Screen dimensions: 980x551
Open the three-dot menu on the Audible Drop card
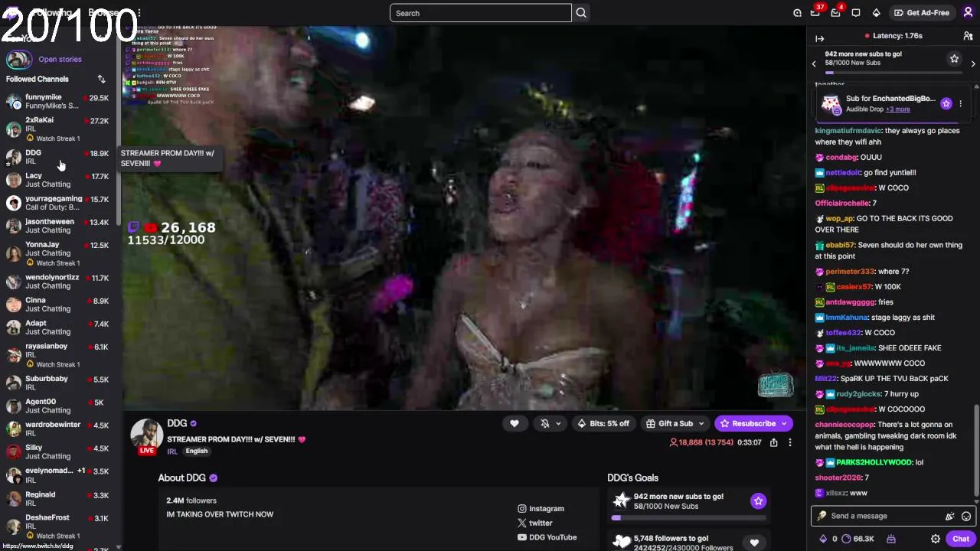click(961, 103)
